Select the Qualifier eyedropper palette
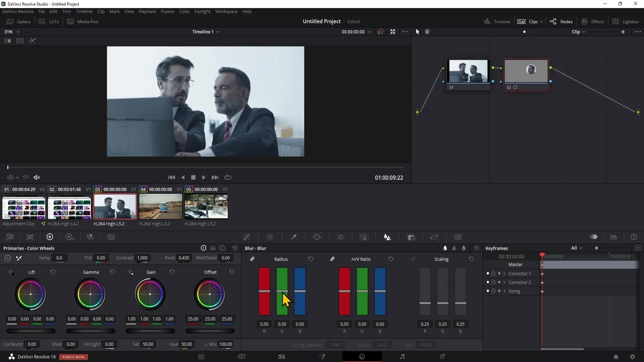 (x=293, y=237)
